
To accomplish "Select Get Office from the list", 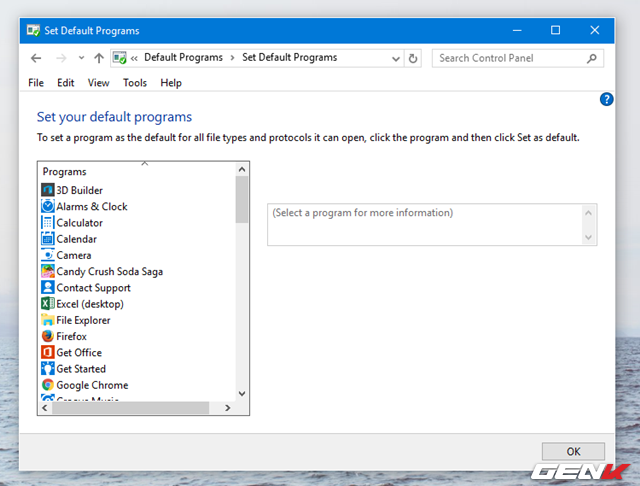I will click(79, 353).
